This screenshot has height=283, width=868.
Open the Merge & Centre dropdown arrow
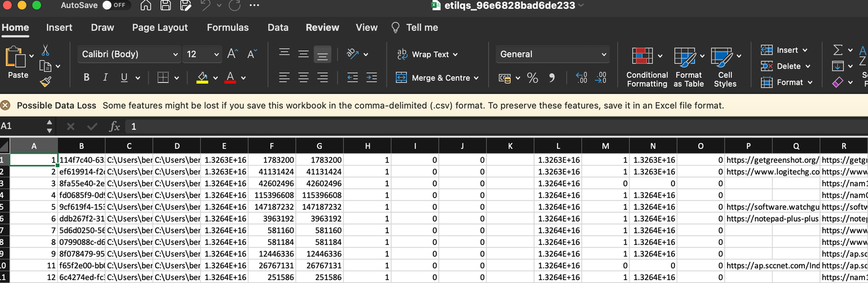point(476,78)
